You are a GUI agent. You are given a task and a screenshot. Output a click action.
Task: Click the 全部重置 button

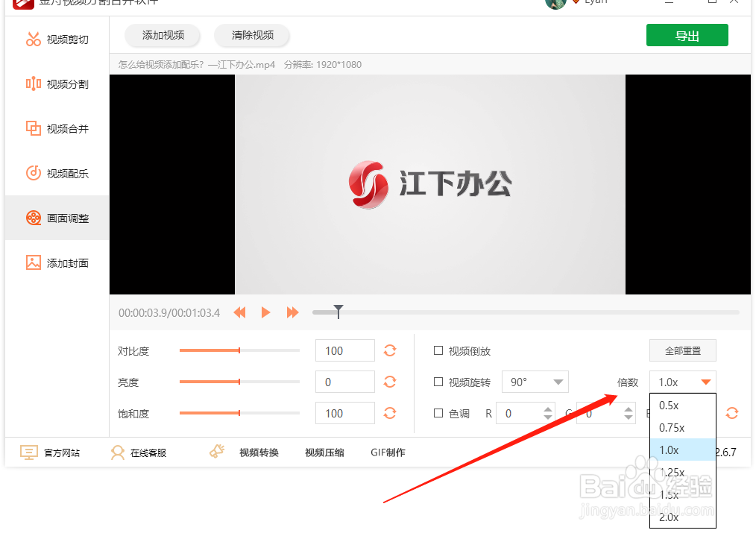(x=683, y=350)
